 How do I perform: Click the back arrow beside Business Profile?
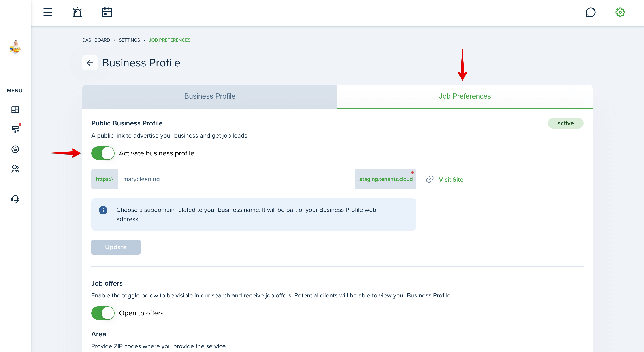point(90,63)
